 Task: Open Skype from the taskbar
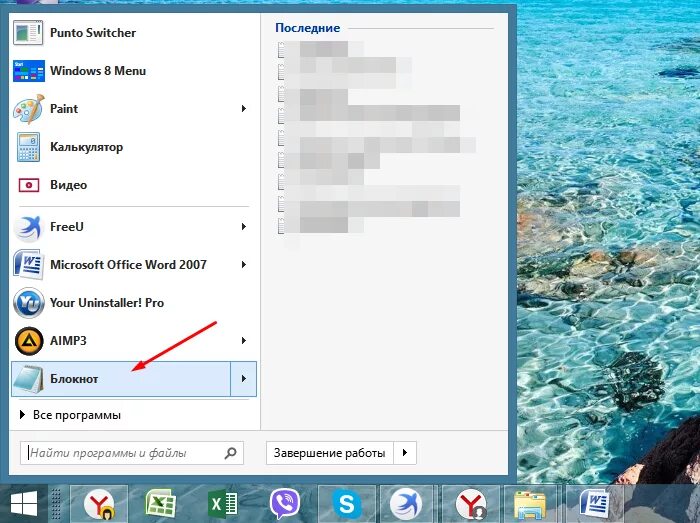(x=347, y=504)
